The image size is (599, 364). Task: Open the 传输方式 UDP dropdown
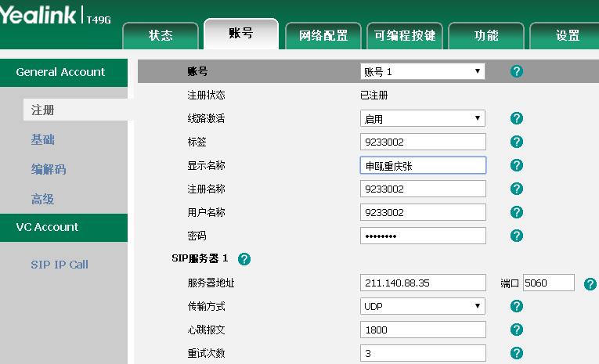point(422,306)
